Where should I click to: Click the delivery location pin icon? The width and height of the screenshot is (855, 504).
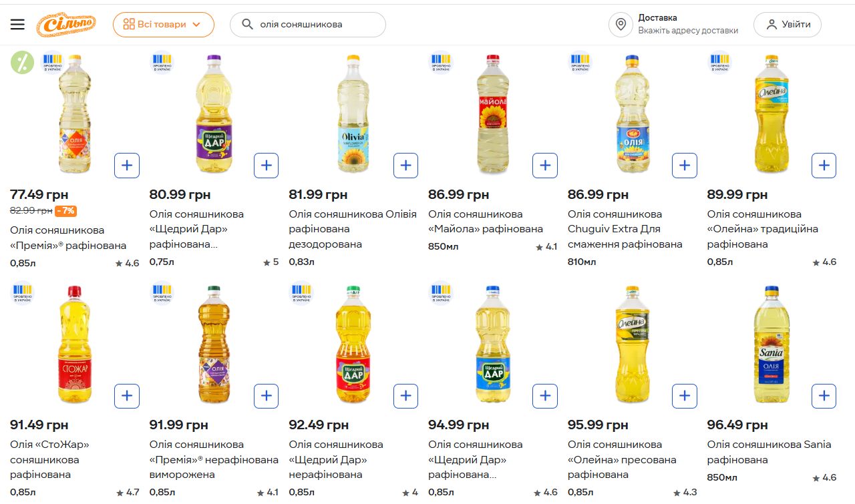click(621, 25)
